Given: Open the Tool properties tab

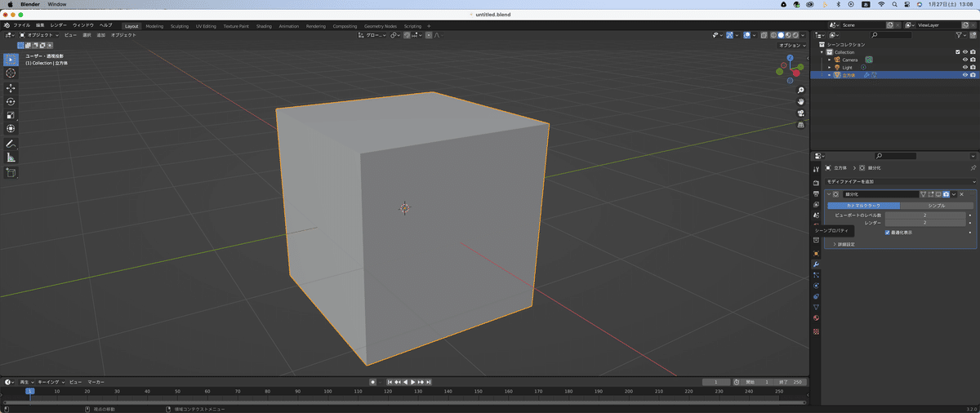Looking at the screenshot, I should point(816,169).
